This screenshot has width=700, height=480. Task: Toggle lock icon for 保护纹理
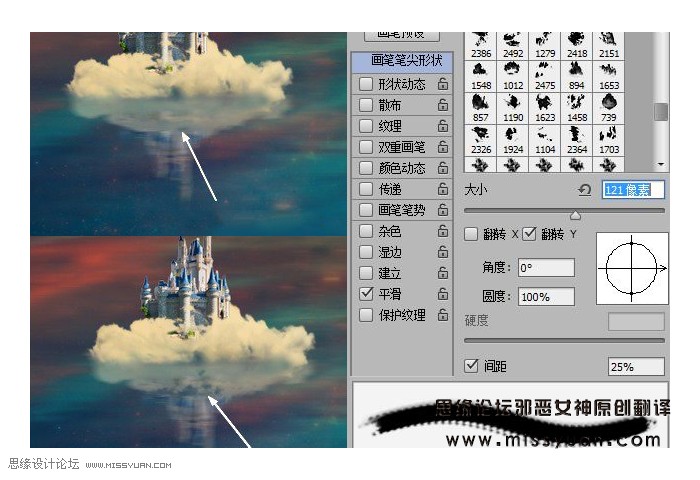tap(442, 315)
